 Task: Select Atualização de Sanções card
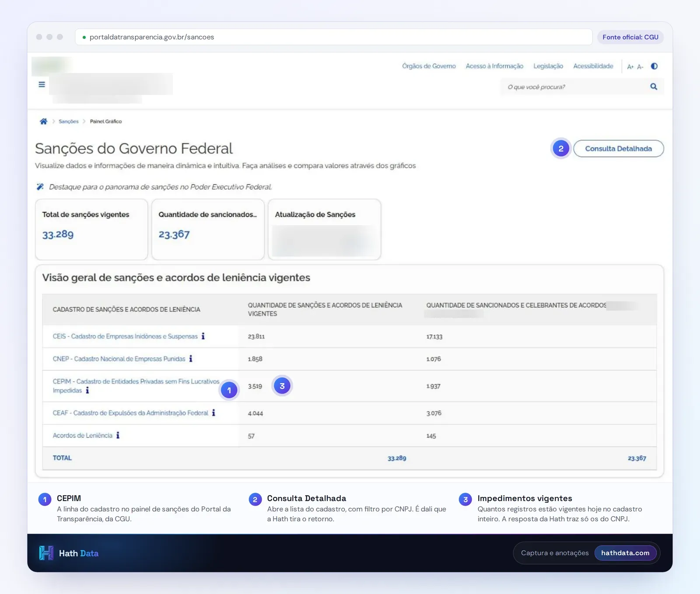pos(324,229)
